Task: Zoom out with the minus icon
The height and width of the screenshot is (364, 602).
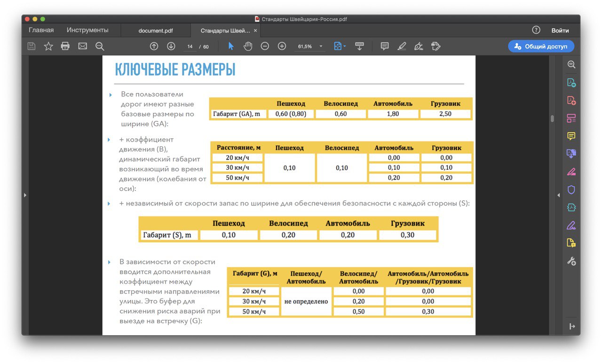Action: [x=265, y=46]
